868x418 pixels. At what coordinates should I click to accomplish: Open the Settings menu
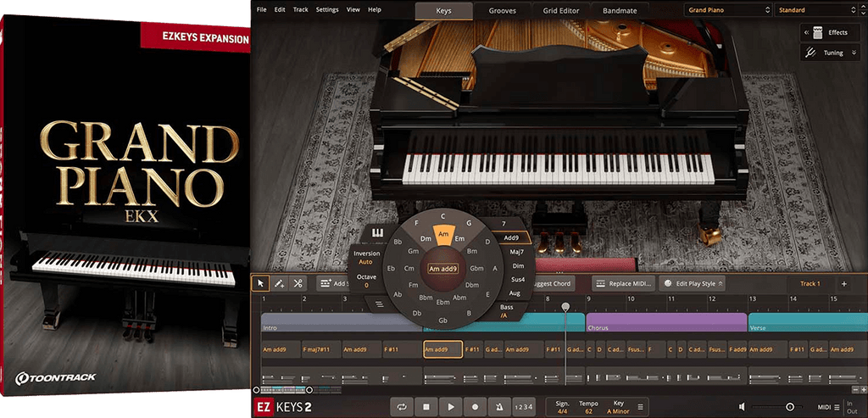point(327,10)
